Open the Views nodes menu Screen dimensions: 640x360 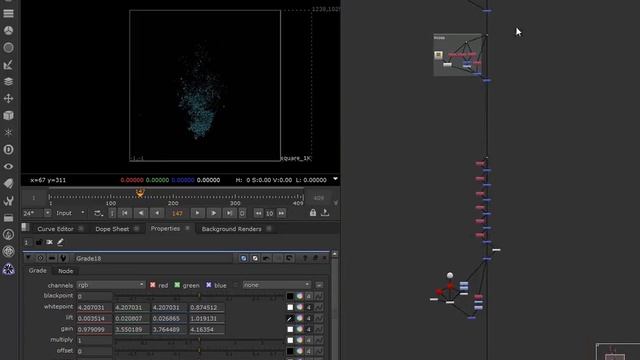pos(8,167)
